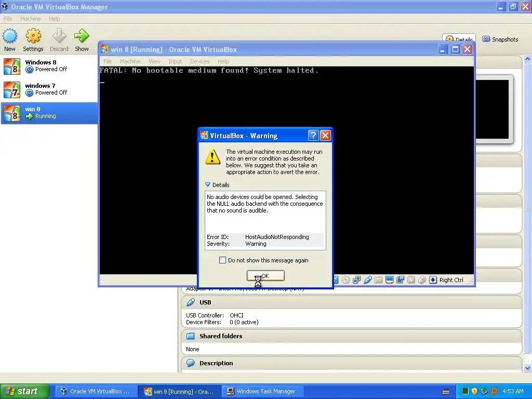Open Input menu in win 8 VM window
532x399 pixels.
pos(175,61)
